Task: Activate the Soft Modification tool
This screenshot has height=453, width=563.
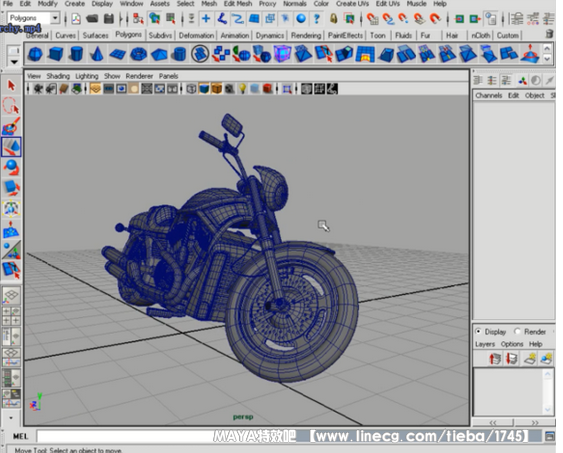Action: click(11, 229)
